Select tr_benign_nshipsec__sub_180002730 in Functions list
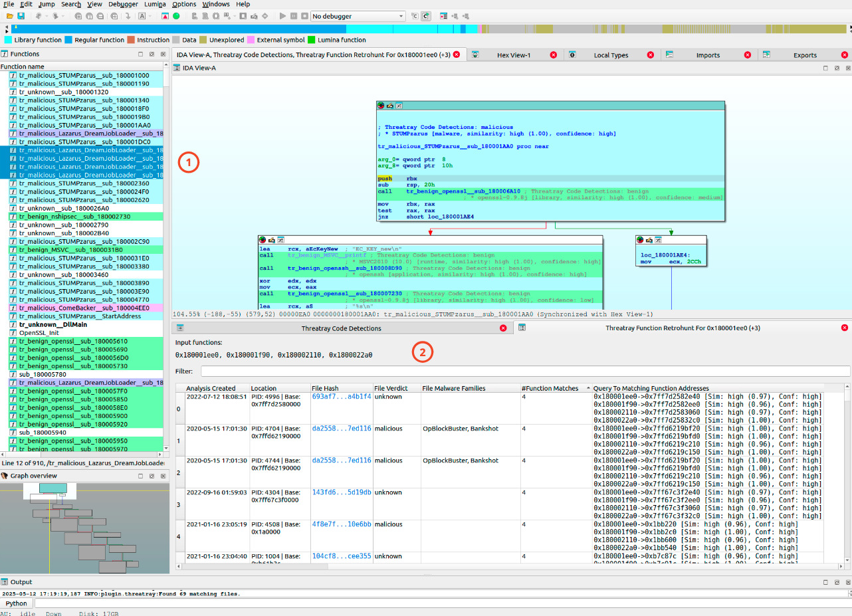852x616 pixels. [x=74, y=217]
